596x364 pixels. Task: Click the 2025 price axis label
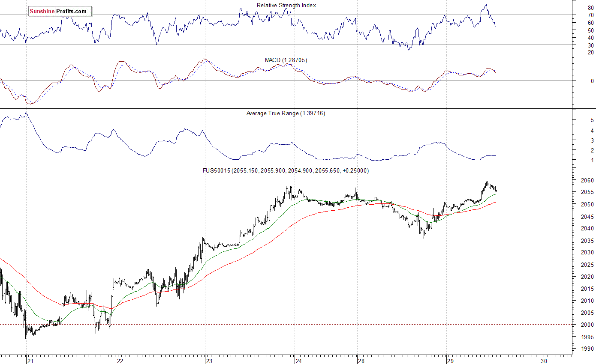click(587, 265)
